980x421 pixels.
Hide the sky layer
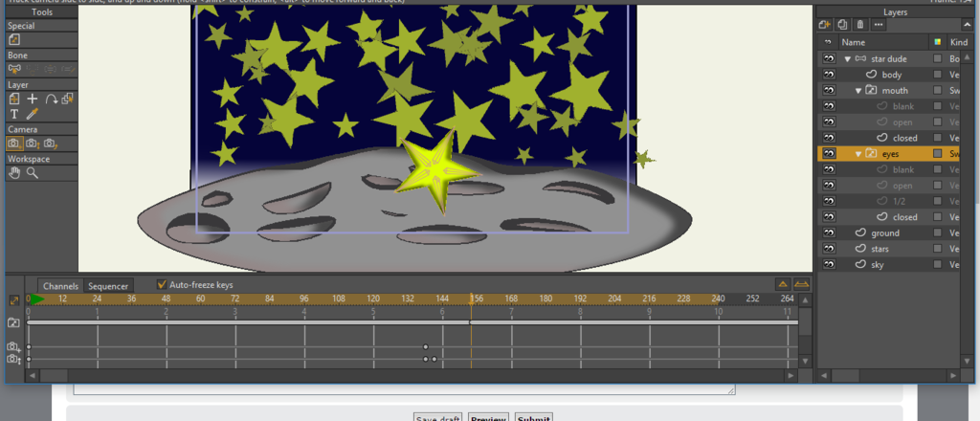pos(829,265)
